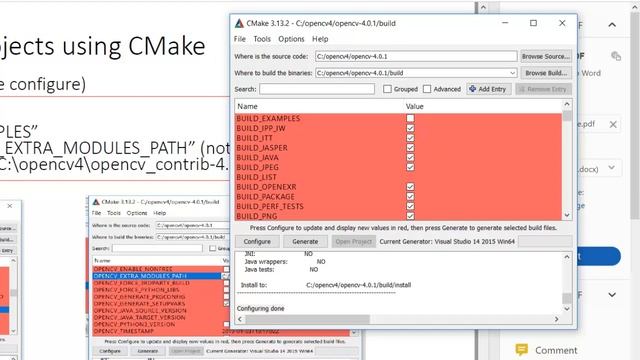The height and width of the screenshot is (360, 640).
Task: Open the Help menu in CMake
Action: point(320,39)
